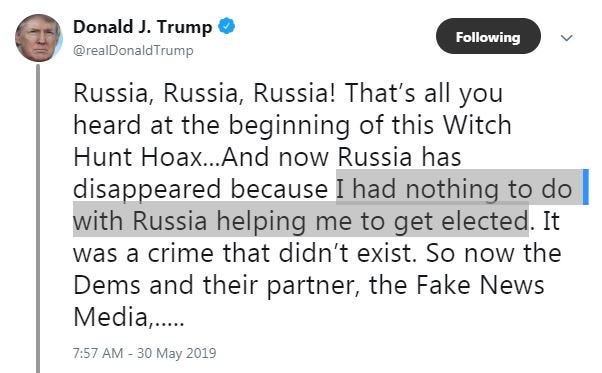Click the blue verified checkmark badge
This screenshot has height=373, width=602.
point(227,26)
